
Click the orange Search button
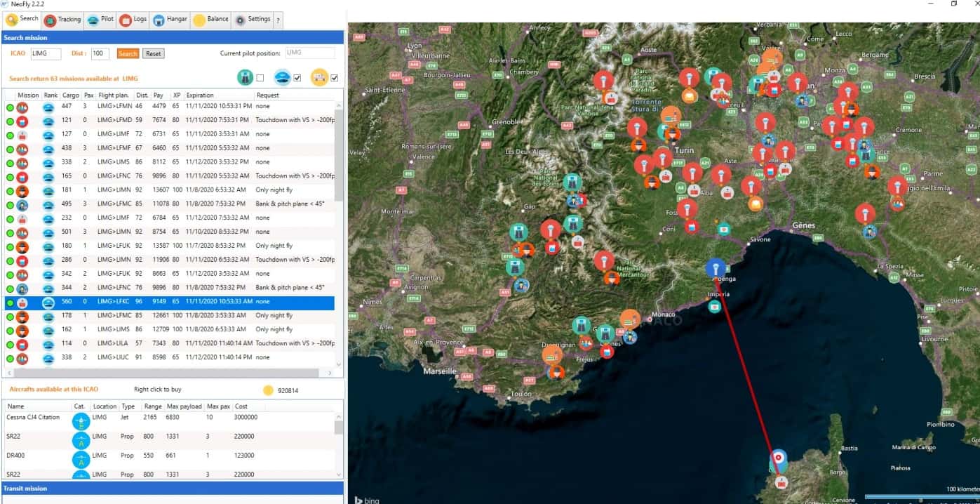(x=128, y=53)
